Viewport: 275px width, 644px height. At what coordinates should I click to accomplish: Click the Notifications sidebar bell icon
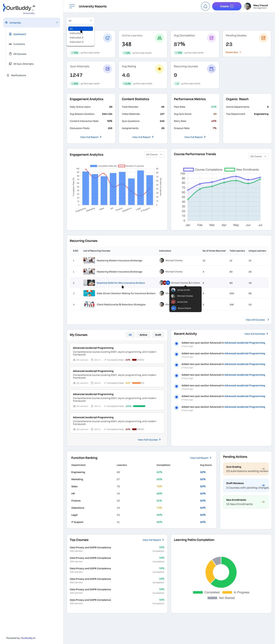[8, 75]
